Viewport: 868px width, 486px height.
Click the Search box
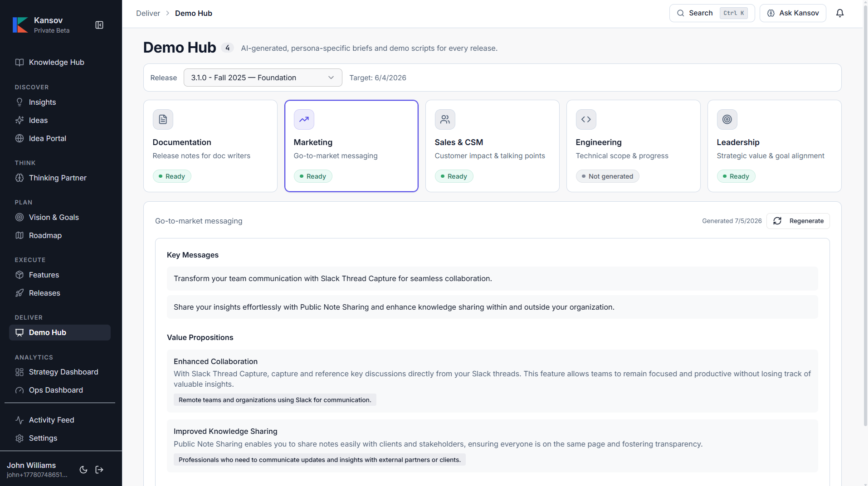(712, 13)
